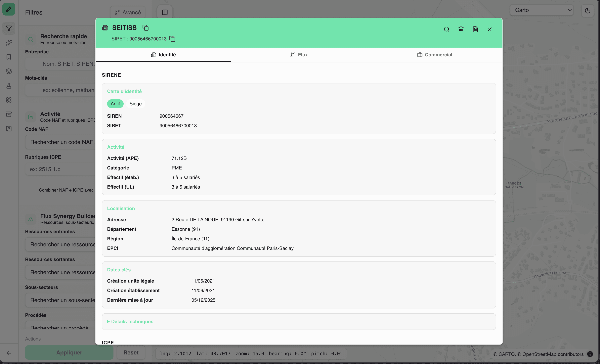Click the Mots-clés input field

60,90
